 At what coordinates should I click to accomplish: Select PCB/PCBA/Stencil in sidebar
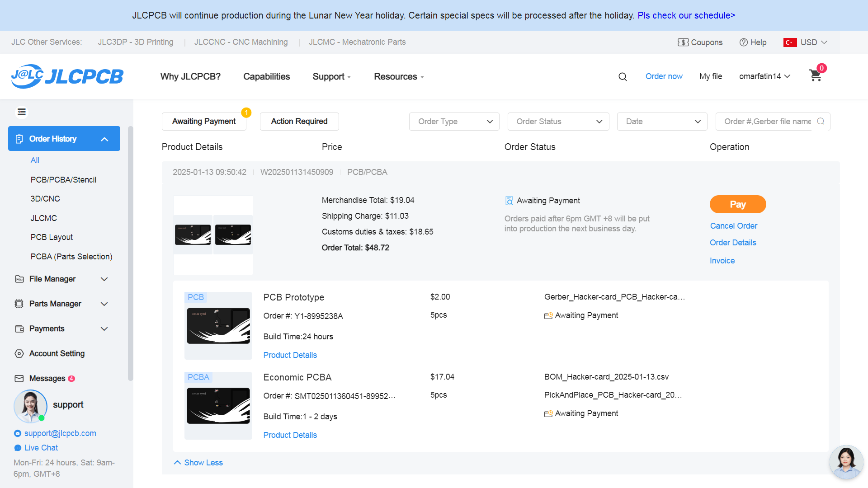click(63, 180)
